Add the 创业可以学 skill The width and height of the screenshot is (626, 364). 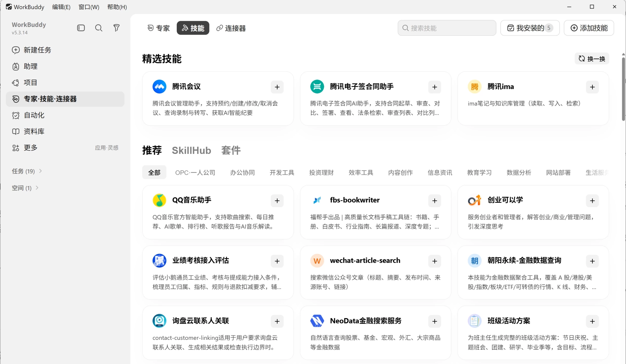[x=592, y=201]
